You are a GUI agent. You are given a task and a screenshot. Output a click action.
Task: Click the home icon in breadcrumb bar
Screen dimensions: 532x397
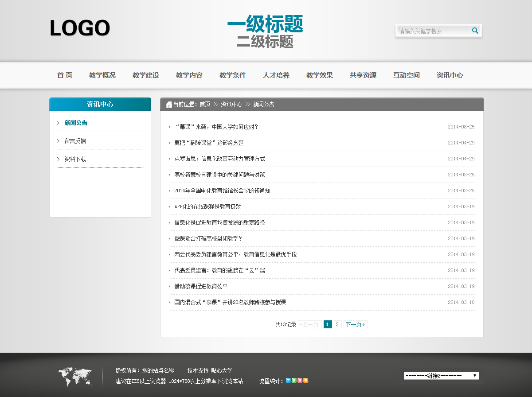point(169,105)
